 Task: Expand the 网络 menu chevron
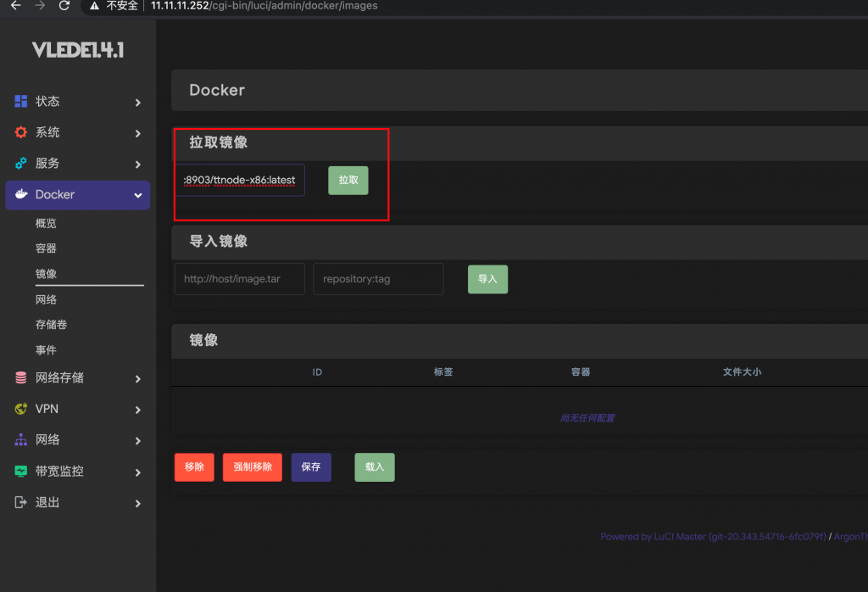point(138,441)
